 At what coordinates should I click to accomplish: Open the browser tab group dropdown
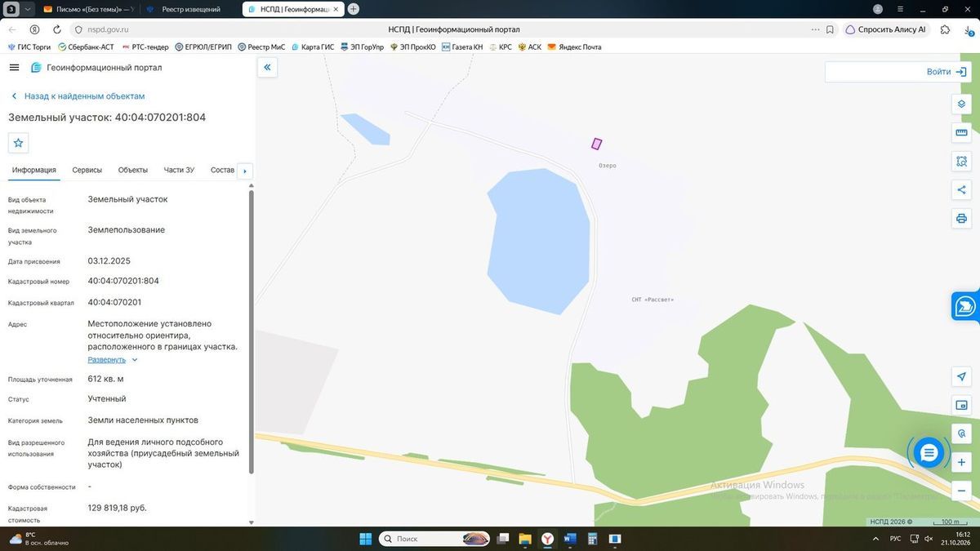(28, 9)
